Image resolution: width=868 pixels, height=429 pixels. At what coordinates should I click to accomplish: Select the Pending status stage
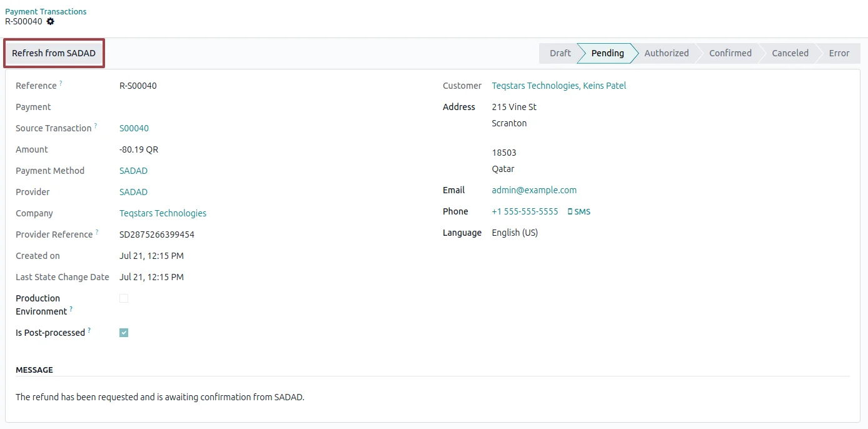(607, 53)
